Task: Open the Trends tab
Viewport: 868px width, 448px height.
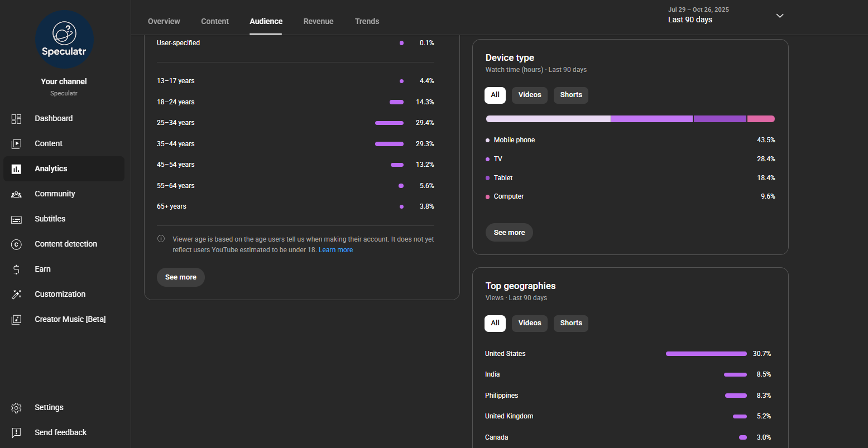Action: [x=367, y=21]
